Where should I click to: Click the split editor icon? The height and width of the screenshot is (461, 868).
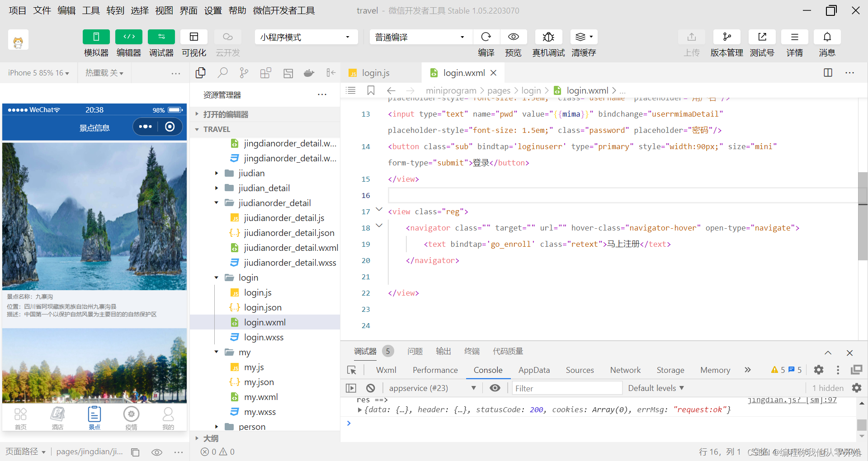click(828, 73)
